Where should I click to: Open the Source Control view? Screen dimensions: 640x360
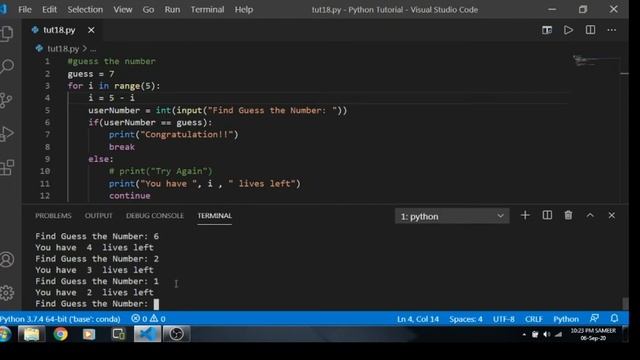(6, 100)
